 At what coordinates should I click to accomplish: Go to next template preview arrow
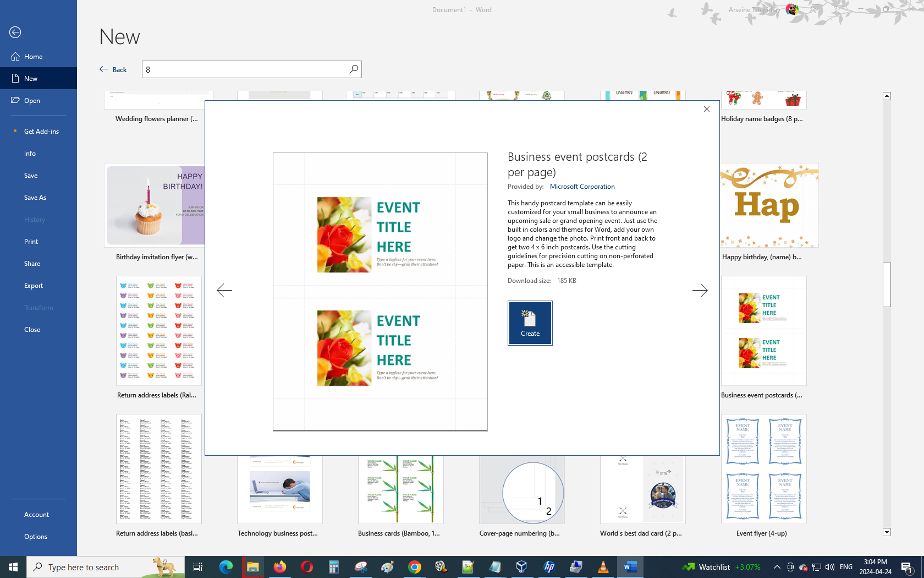point(700,290)
